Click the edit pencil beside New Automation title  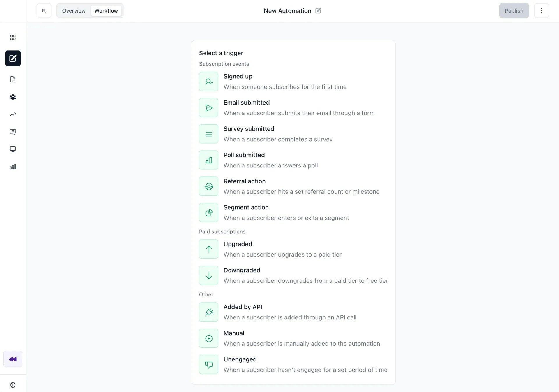[x=318, y=10]
